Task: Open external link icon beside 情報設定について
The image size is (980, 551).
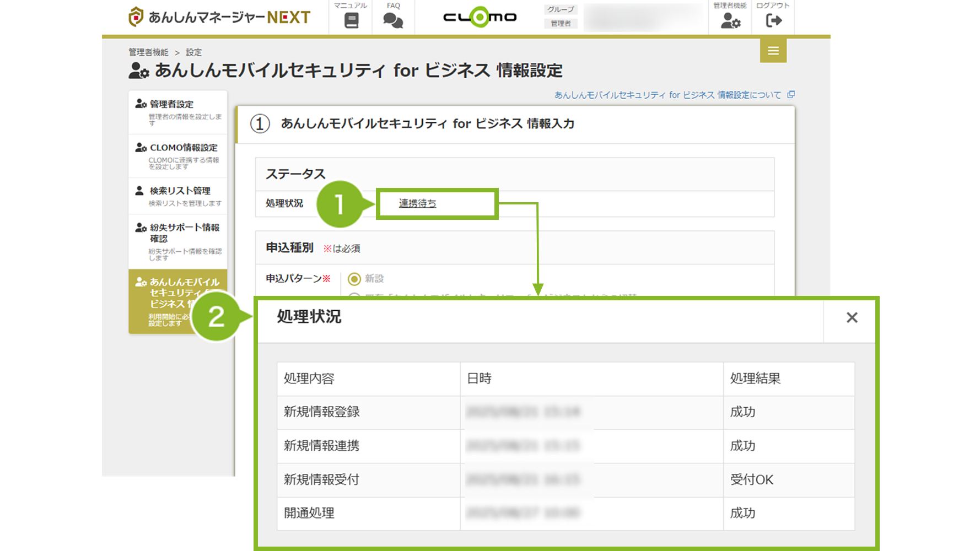Action: click(x=791, y=95)
